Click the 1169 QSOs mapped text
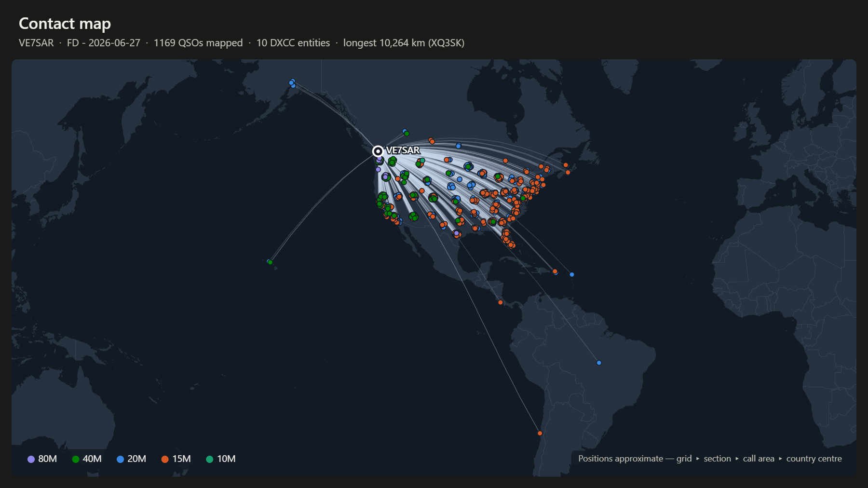 [x=198, y=43]
